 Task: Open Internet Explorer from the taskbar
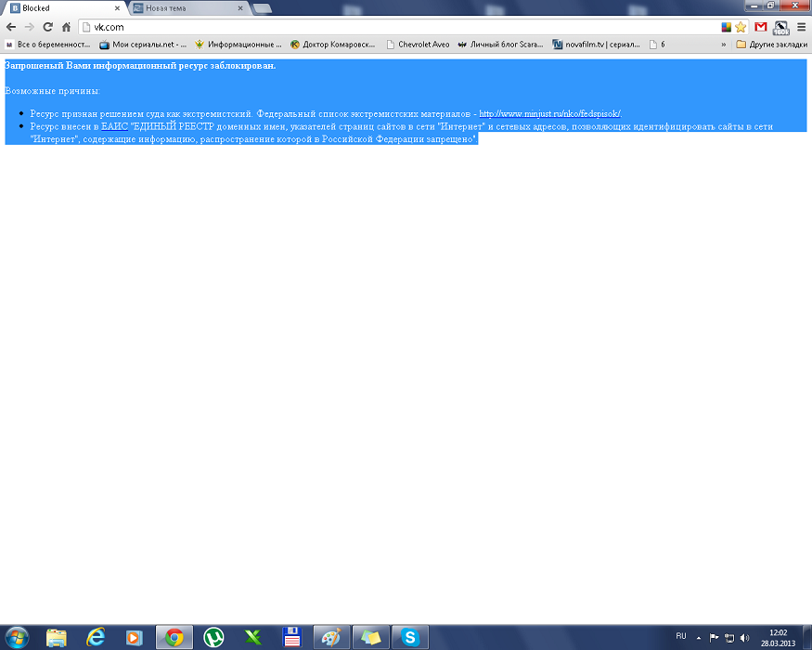95,637
